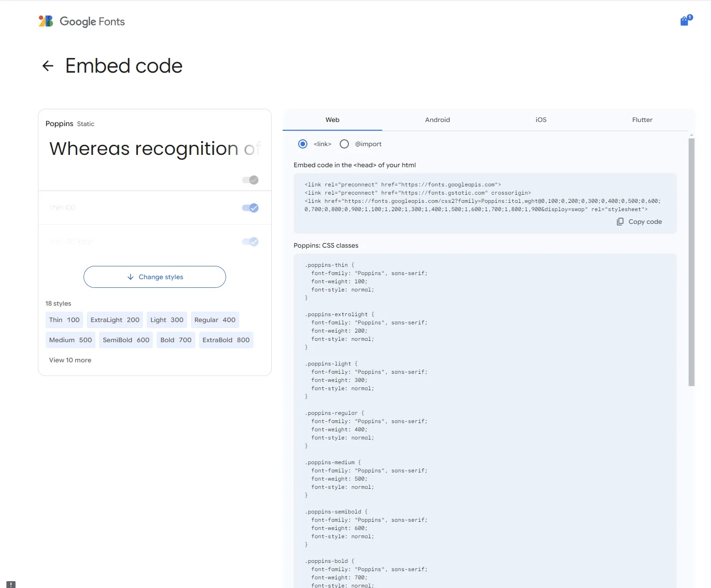Toggle the all-styles switch under preview
The width and height of the screenshot is (711, 588).
pos(250,180)
